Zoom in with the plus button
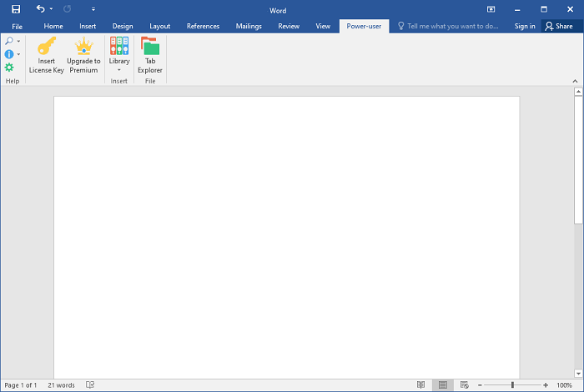This screenshot has width=584, height=392. [546, 385]
